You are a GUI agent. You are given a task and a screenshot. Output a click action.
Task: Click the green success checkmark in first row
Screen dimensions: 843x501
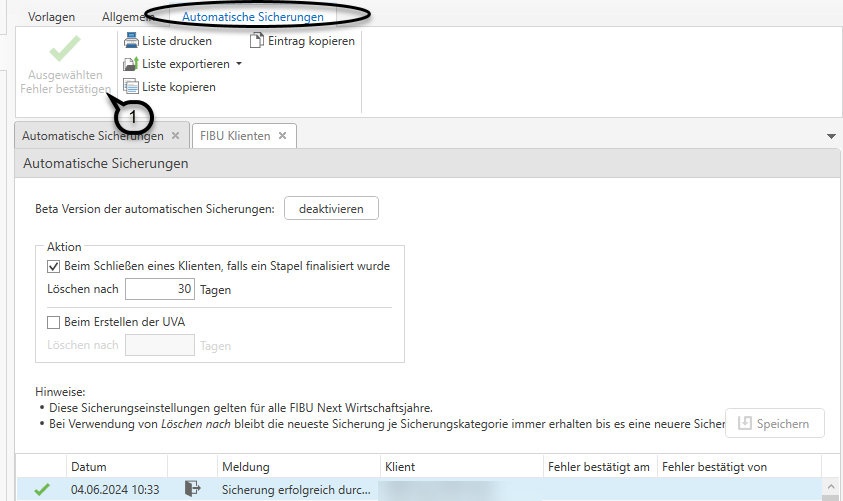[41, 489]
